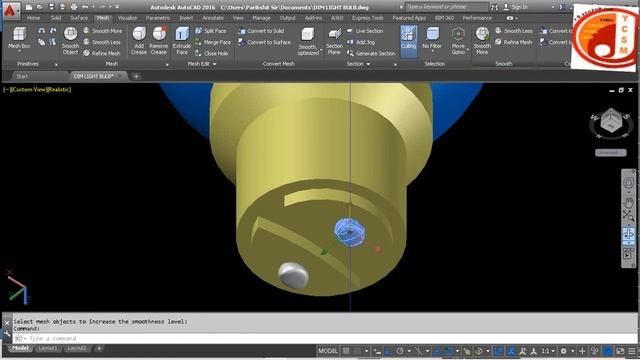The width and height of the screenshot is (640, 360).
Task: Select the Extrude Face tool
Action: [182, 40]
